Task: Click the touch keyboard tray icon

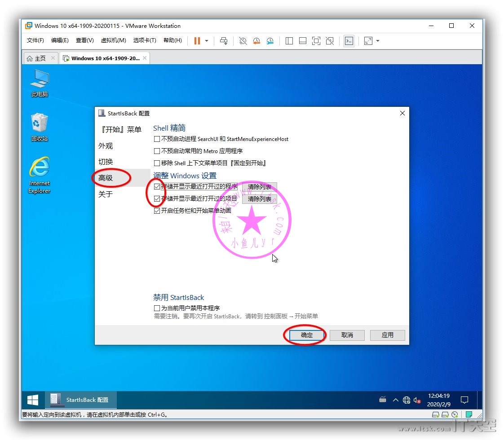Action: coord(383,400)
